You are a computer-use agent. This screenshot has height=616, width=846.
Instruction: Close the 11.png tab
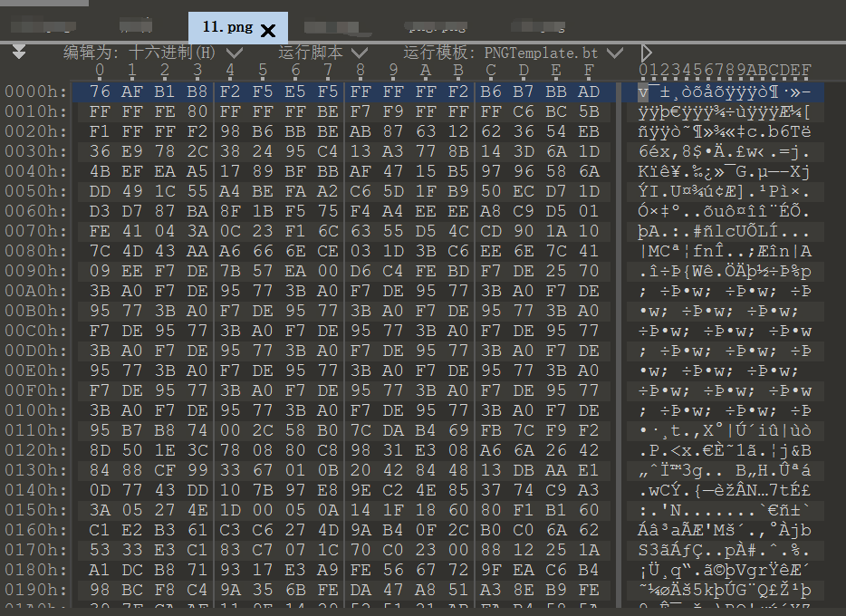(268, 30)
